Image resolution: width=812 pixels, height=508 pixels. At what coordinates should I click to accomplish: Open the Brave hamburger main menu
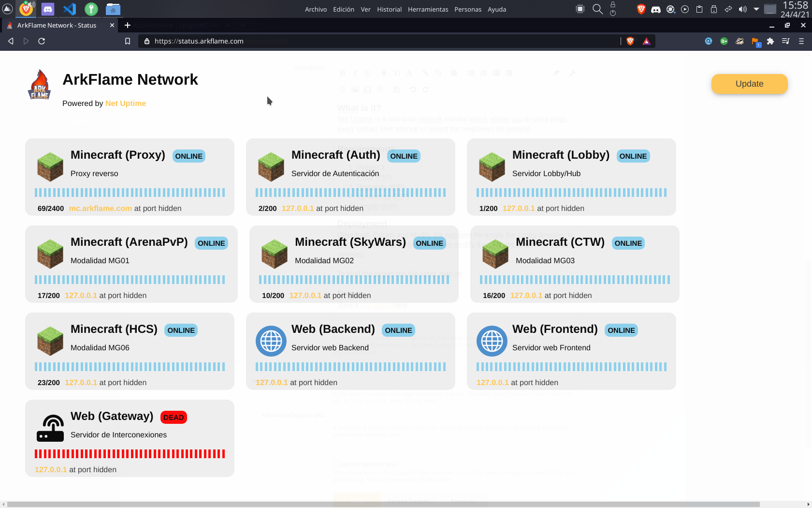tap(801, 41)
